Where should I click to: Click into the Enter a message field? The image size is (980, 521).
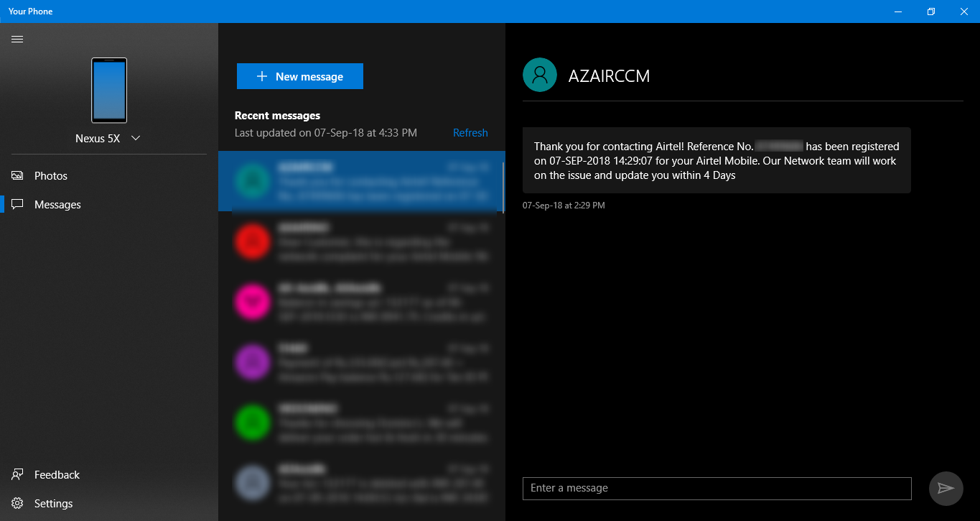click(x=716, y=488)
